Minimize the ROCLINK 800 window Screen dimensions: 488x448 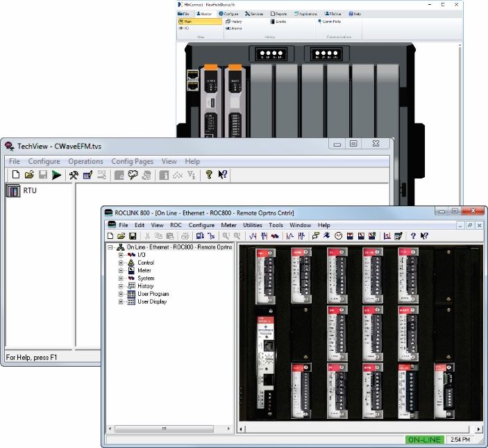pos(441,211)
